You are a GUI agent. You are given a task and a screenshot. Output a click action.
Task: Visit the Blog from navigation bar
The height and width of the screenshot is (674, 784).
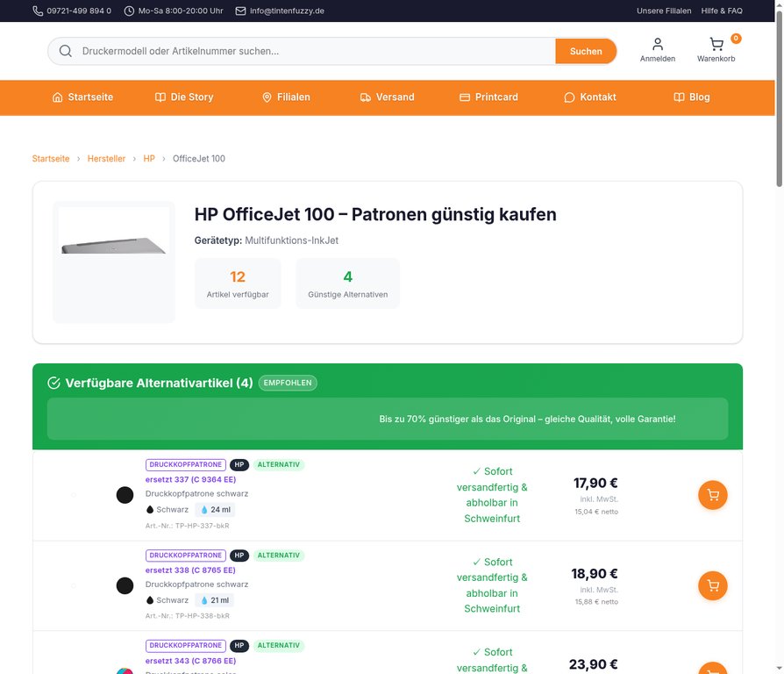click(691, 97)
